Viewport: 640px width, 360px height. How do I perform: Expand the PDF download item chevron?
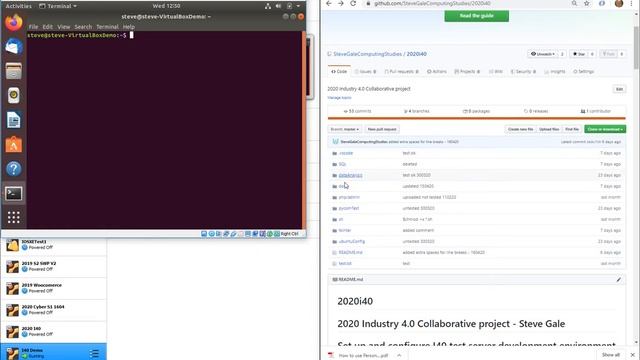(399, 356)
